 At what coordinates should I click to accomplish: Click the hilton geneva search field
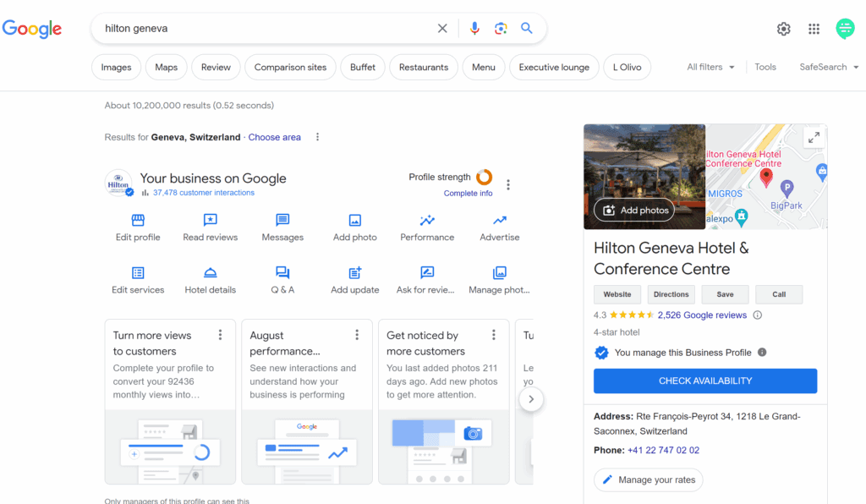[262, 29]
